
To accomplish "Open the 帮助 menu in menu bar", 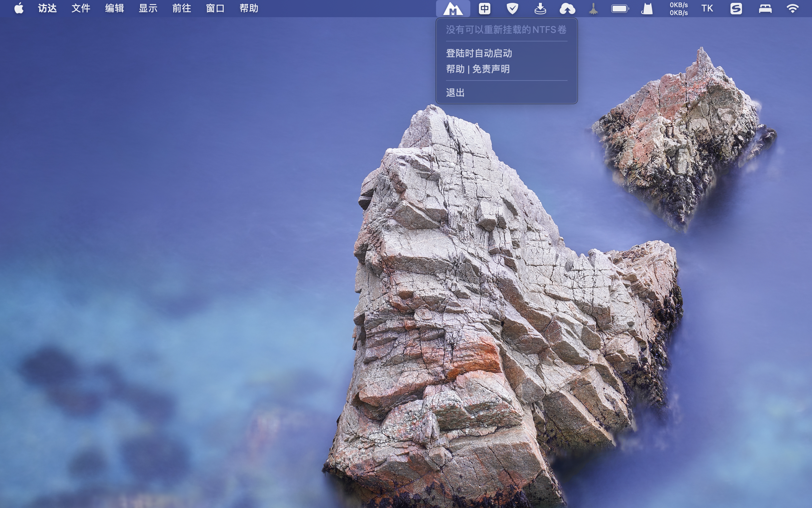I will coord(249,8).
